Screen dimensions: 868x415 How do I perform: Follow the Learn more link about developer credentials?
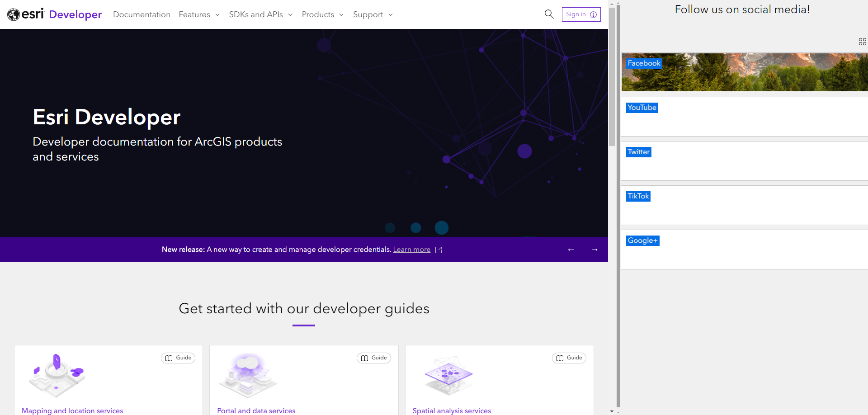pyautogui.click(x=411, y=250)
